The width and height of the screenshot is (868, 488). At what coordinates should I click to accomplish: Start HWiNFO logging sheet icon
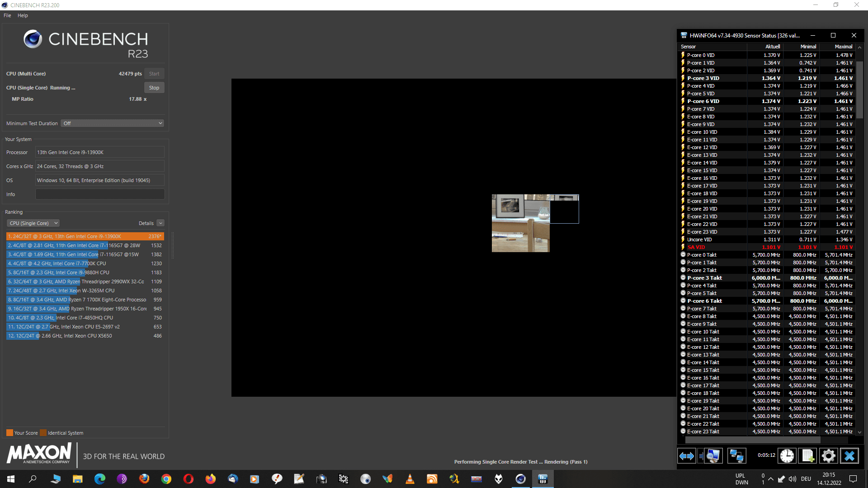(807, 456)
